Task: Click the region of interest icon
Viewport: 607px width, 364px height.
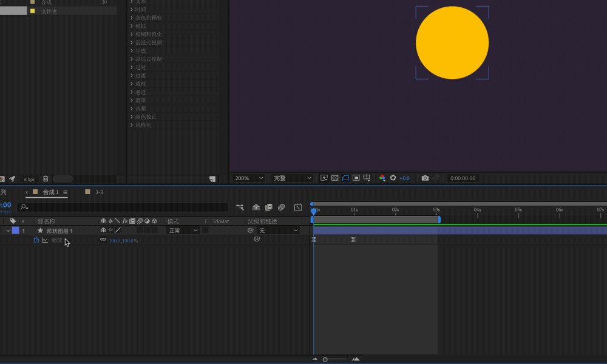Action: pos(356,178)
